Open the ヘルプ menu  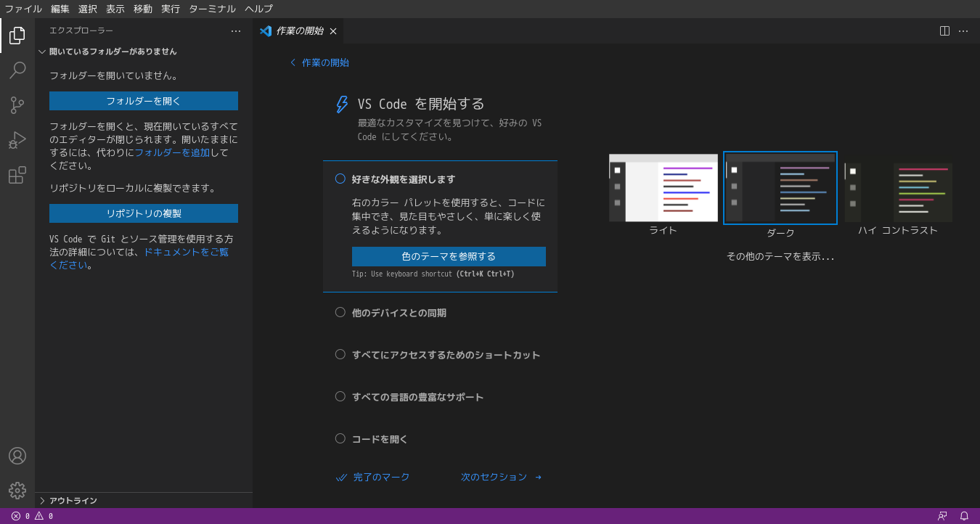[259, 9]
